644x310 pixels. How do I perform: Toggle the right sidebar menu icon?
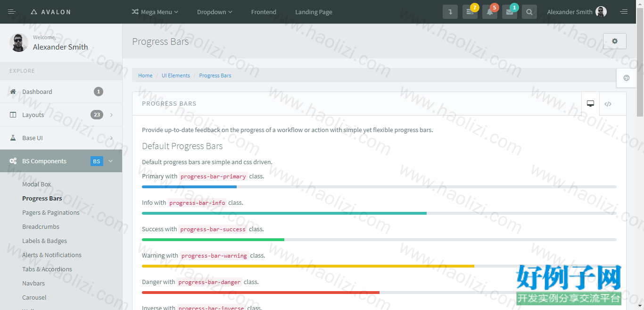pos(624,12)
